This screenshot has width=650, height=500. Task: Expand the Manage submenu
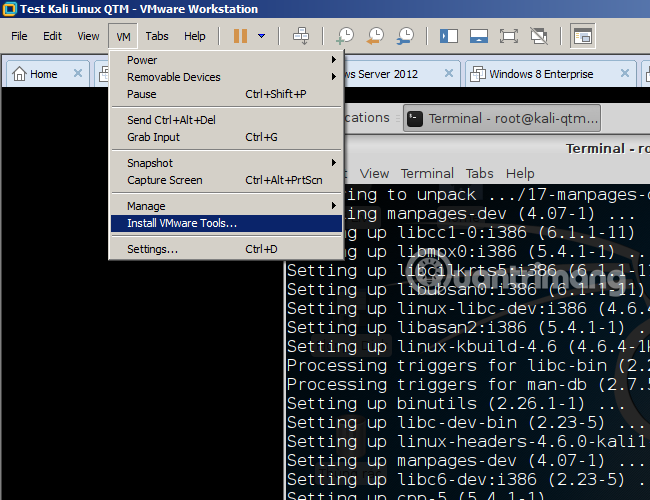tap(226, 206)
